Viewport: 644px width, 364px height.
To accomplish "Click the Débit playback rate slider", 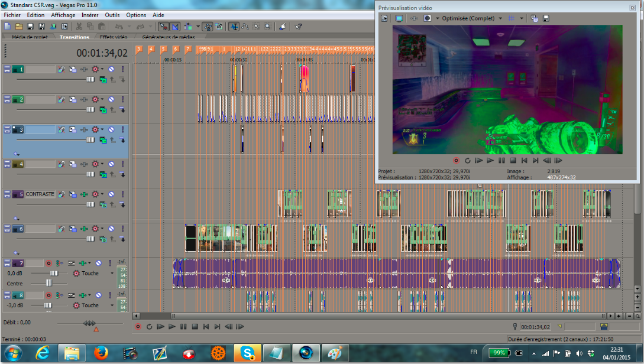I will 89,323.
